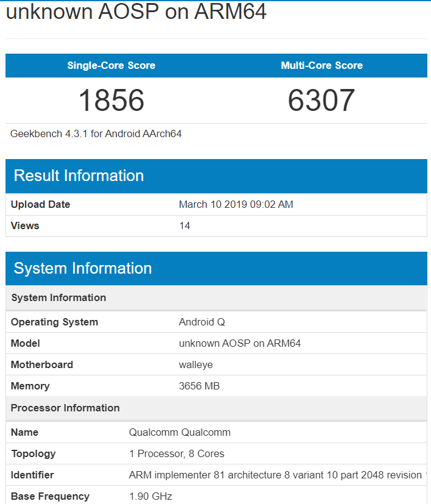Viewport: 431px width, 504px height.
Task: Click the Processor Information subheader
Action: (216, 408)
